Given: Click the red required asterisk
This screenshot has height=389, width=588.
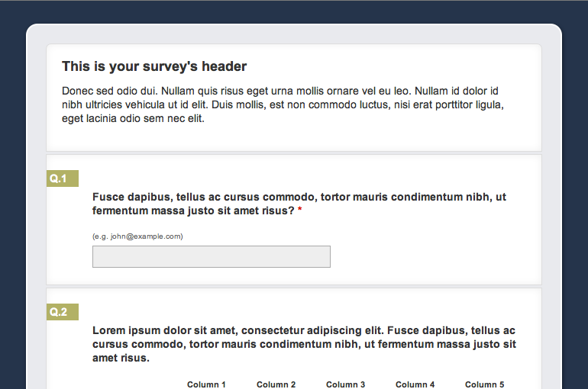Looking at the screenshot, I should click(x=300, y=211).
